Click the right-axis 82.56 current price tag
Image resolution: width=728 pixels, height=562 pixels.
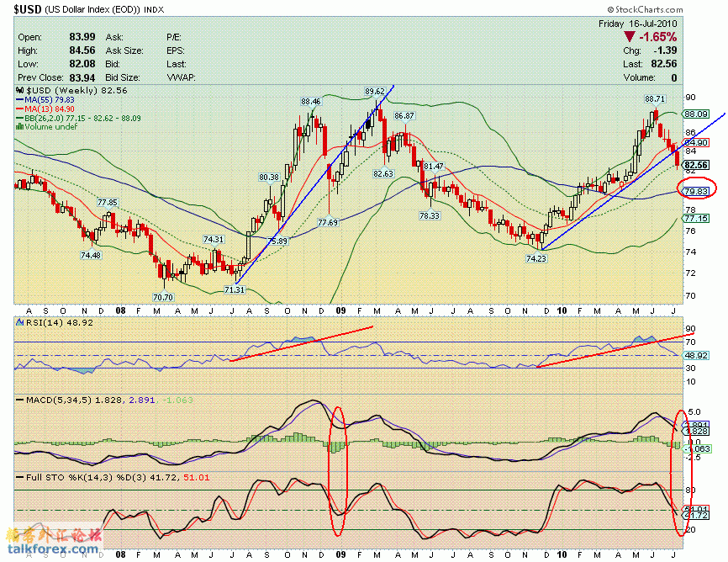(695, 165)
